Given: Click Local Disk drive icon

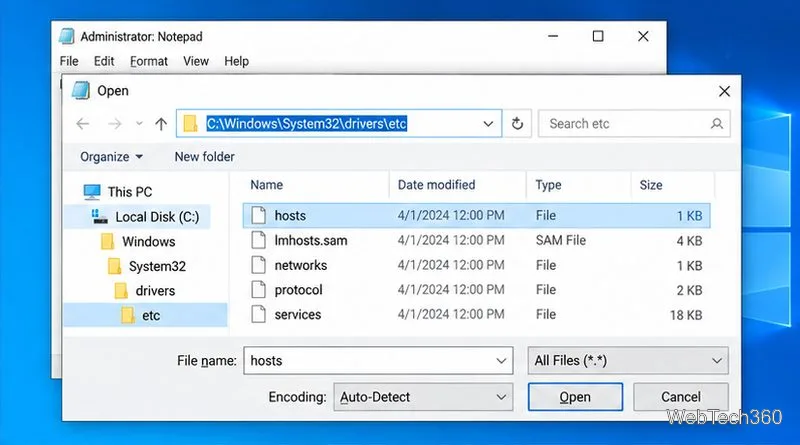Looking at the screenshot, I should (x=99, y=217).
